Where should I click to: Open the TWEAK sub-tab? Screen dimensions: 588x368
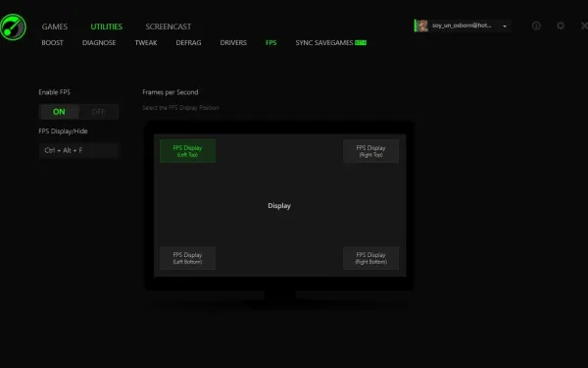coord(146,43)
